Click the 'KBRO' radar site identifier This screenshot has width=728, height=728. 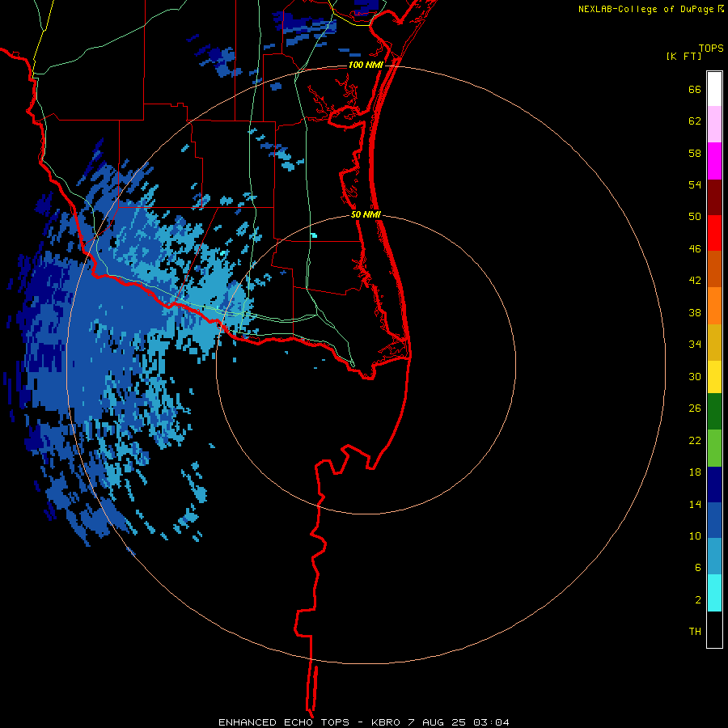point(385,722)
